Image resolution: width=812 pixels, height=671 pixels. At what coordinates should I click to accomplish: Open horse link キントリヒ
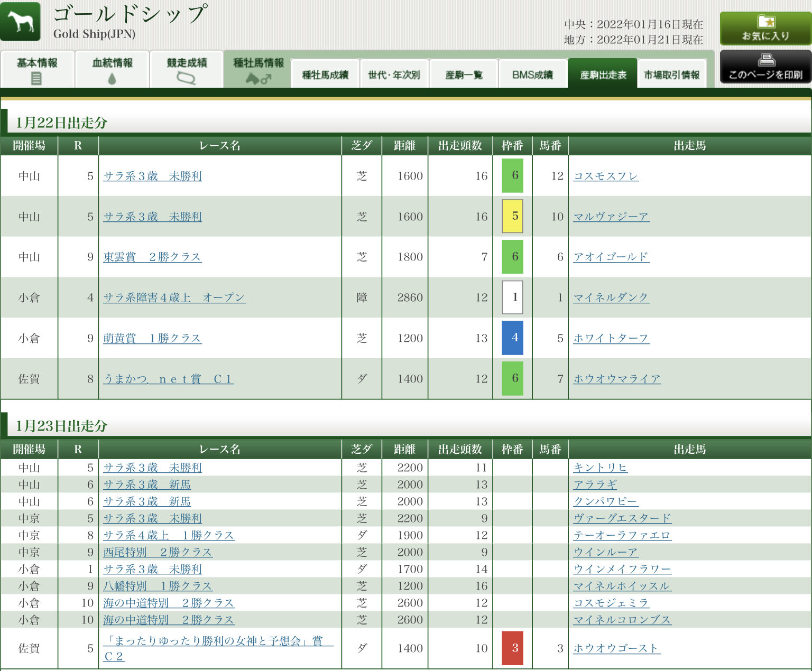point(601,468)
